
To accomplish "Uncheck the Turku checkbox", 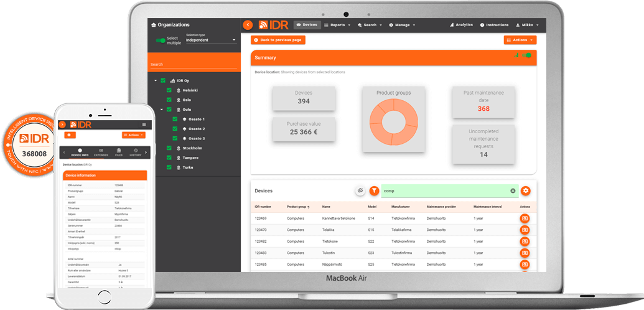I will [169, 167].
